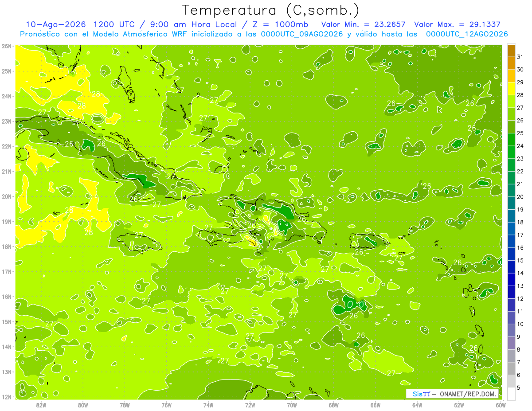Image resolution: width=532 pixels, height=411 pixels.
Task: Click the "Valor Max. = 29.1337" value
Action: click(x=458, y=24)
